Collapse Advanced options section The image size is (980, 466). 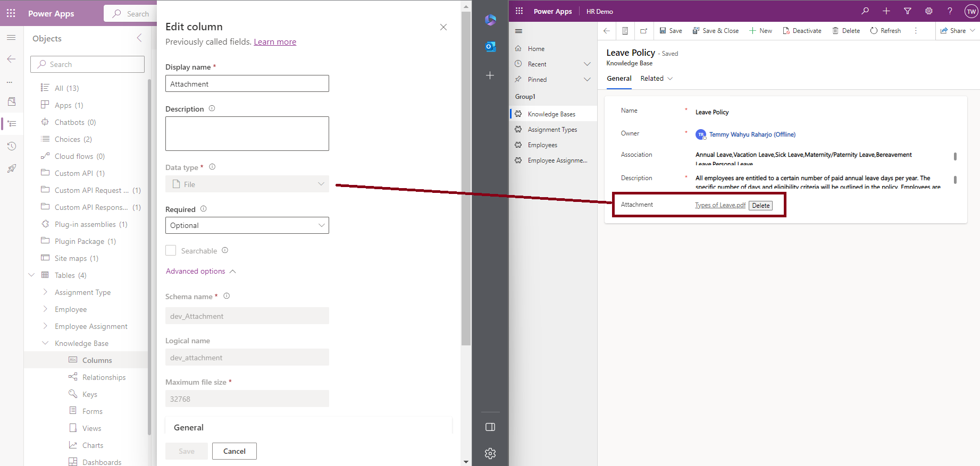click(200, 271)
